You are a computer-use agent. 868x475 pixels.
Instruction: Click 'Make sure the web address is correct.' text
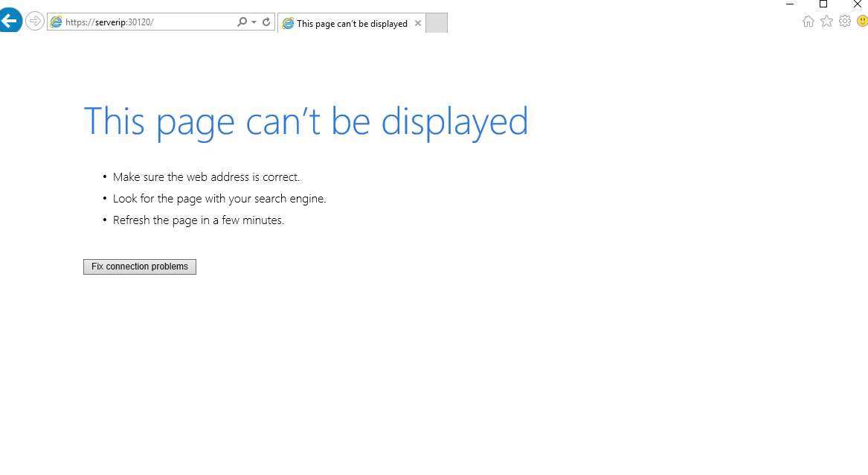pyautogui.click(x=207, y=176)
